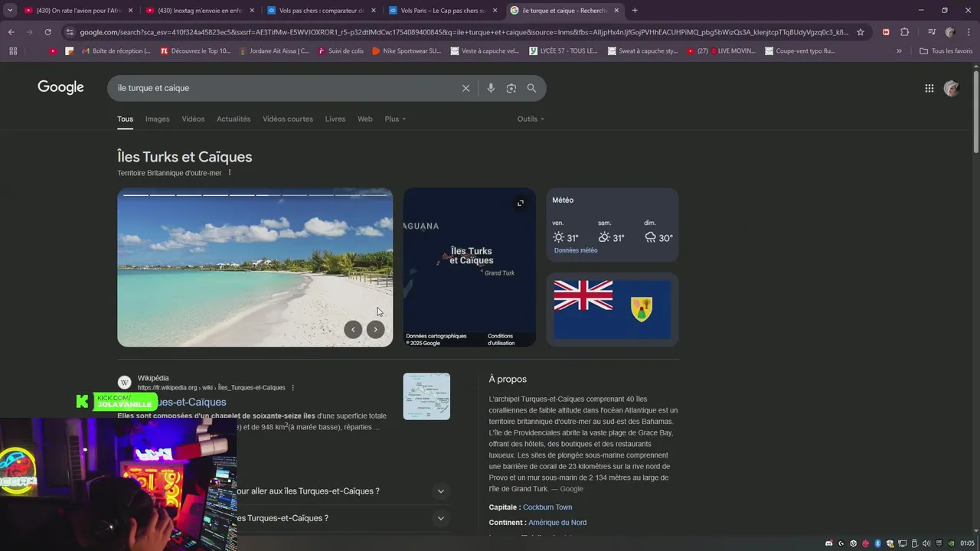
Task: Open the tab search dropdown arrow
Action: click(x=10, y=11)
